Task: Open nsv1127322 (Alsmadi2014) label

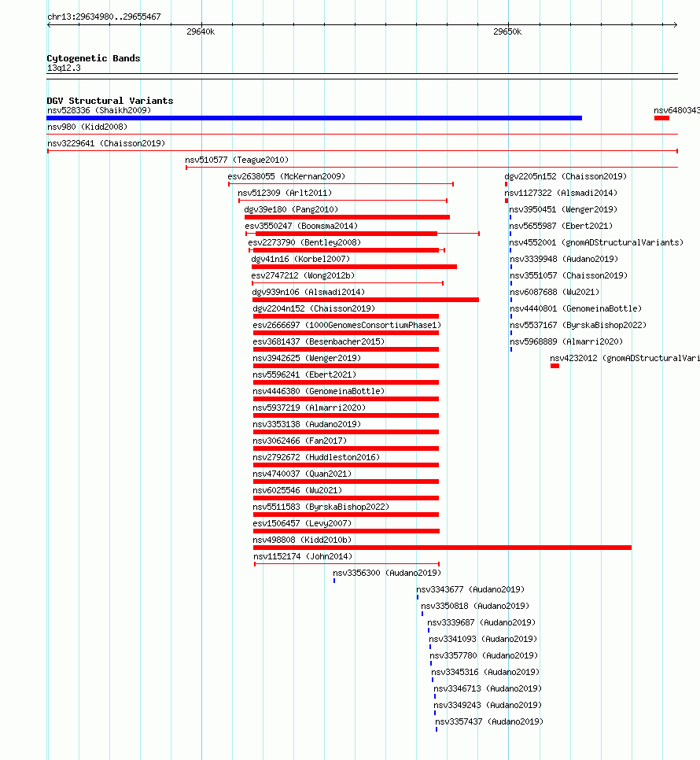Action: click(561, 193)
